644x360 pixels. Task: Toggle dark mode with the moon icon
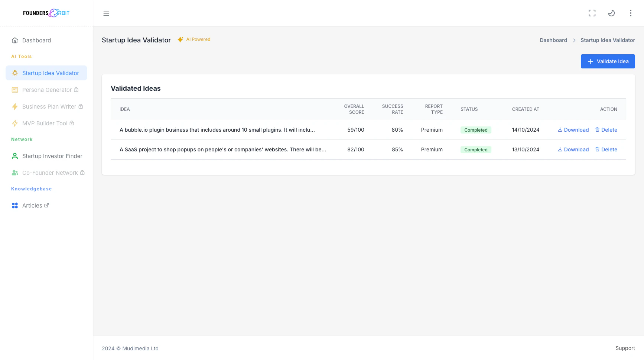point(611,13)
